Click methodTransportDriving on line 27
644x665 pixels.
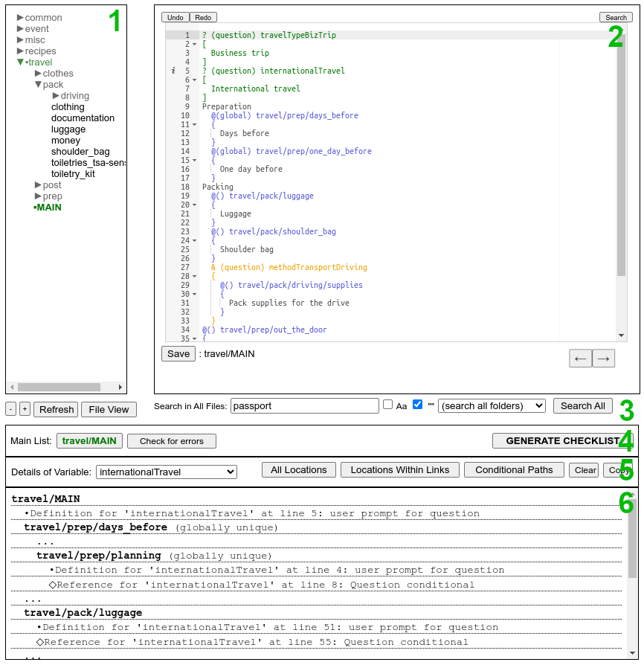[x=318, y=267]
